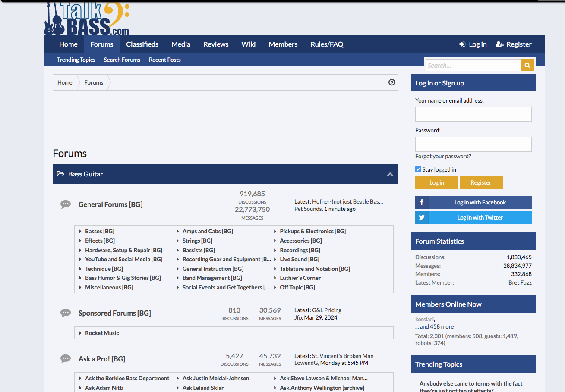Open the Live Sound [BG] subforum
This screenshot has width=565, height=392.
click(x=300, y=259)
